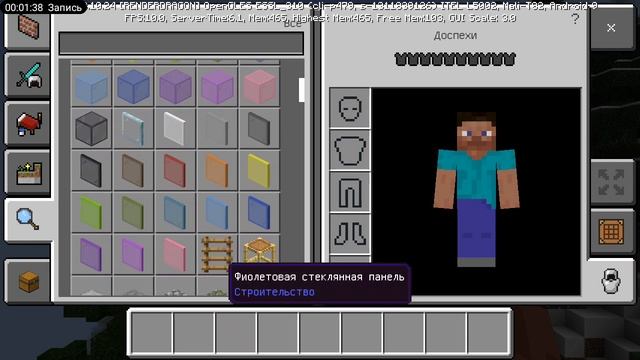Open the Equipment tab with sword icon

[x=28, y=76]
